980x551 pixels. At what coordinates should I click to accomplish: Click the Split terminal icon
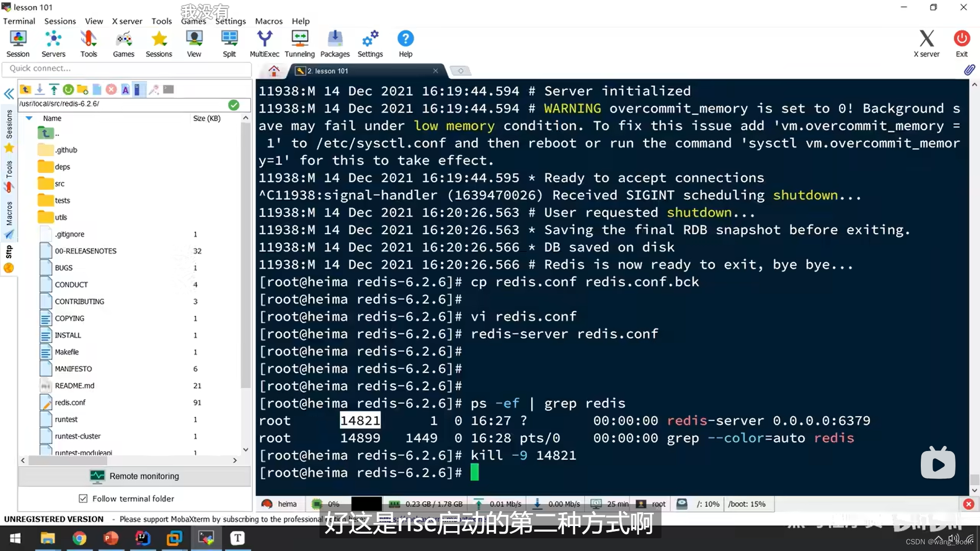(229, 43)
